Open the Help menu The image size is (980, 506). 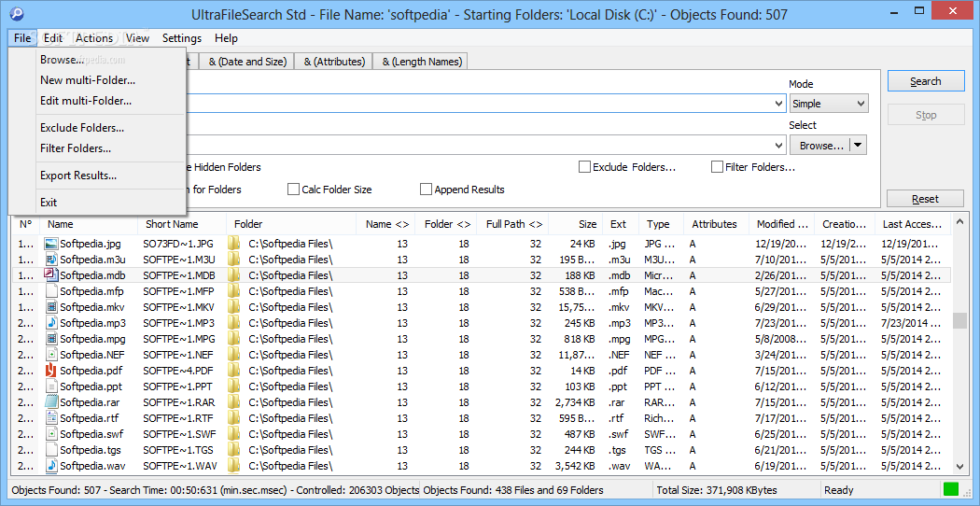click(x=226, y=38)
